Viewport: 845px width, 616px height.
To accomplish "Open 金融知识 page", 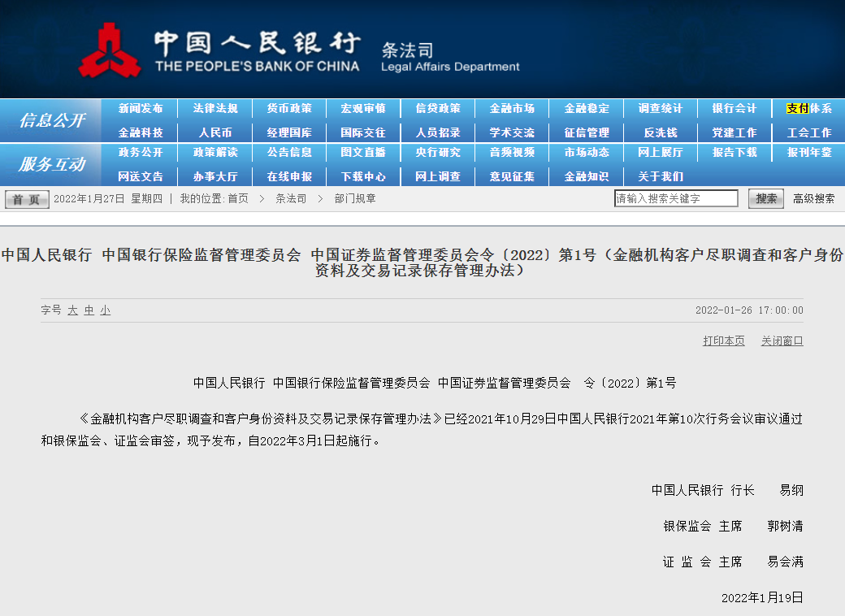I will [587, 177].
